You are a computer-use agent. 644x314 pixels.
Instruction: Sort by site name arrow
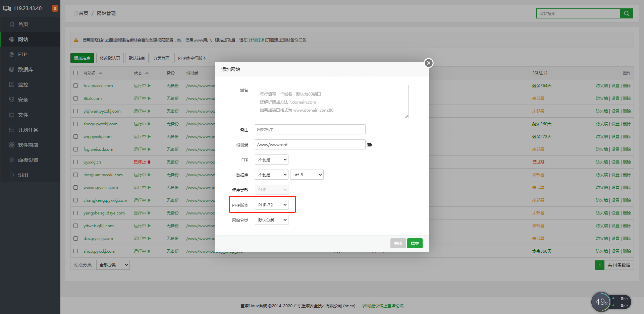coord(100,73)
